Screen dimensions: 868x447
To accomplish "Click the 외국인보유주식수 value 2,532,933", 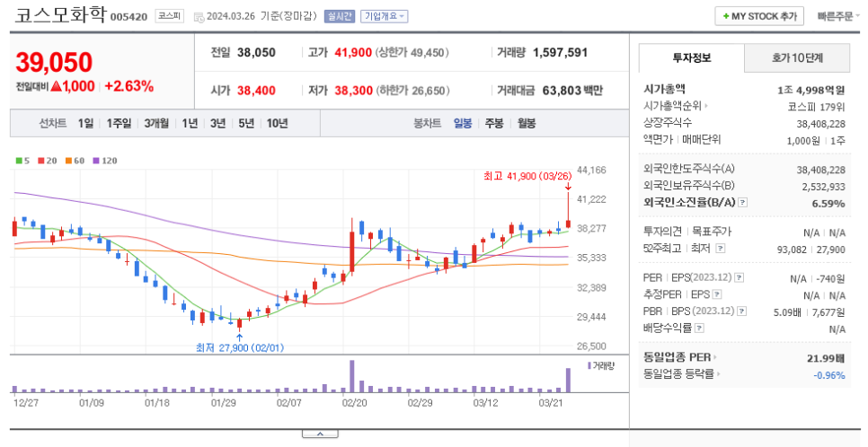I will [824, 187].
